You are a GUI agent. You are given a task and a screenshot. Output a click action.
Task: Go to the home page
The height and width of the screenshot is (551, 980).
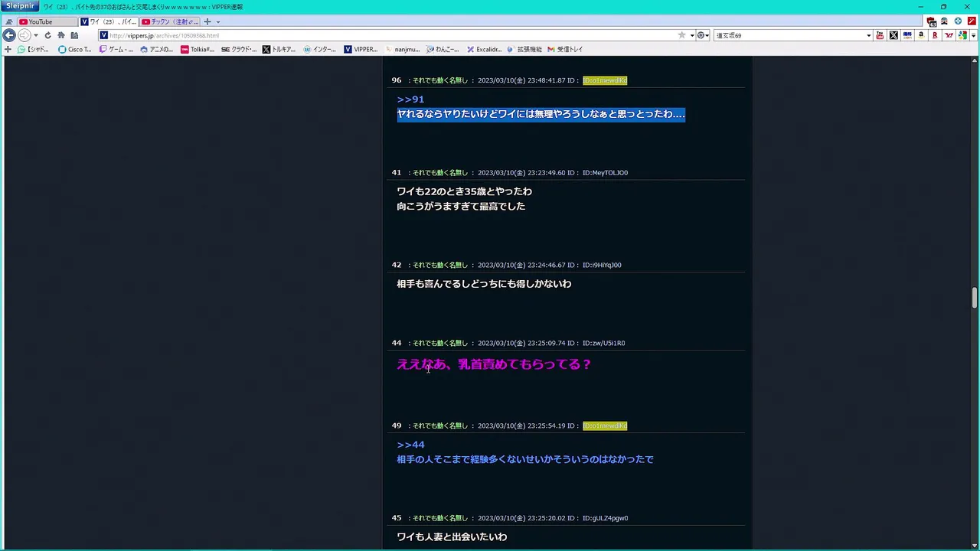(x=61, y=35)
